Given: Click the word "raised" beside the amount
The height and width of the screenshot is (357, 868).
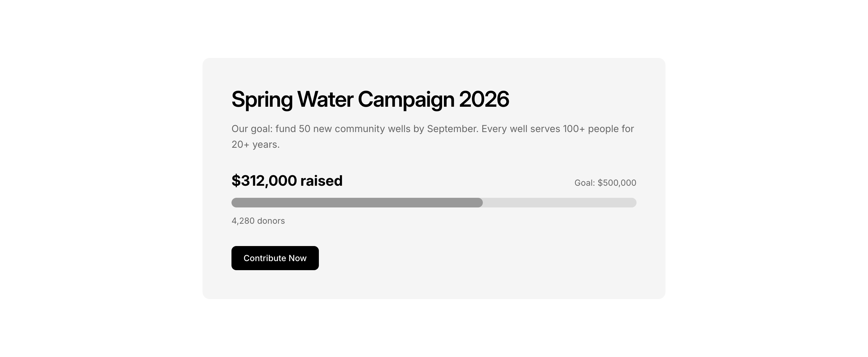Looking at the screenshot, I should 321,181.
